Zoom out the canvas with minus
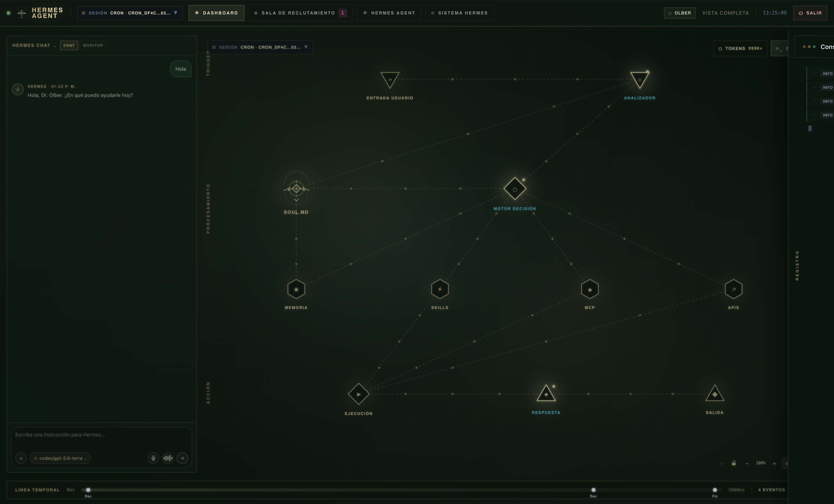Viewport: 834px width, 504px height. pos(747,463)
